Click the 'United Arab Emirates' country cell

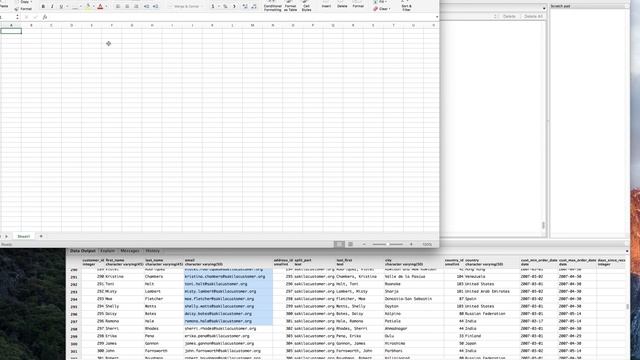492,291
